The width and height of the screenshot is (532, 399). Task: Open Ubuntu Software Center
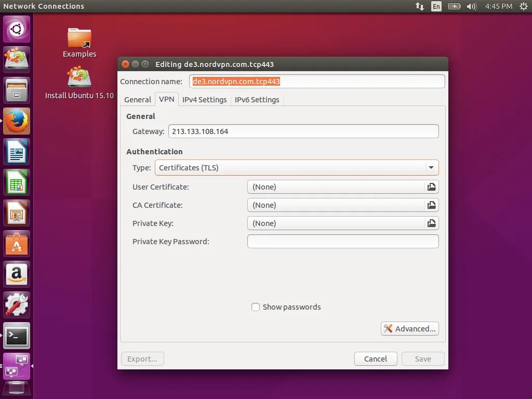click(17, 244)
